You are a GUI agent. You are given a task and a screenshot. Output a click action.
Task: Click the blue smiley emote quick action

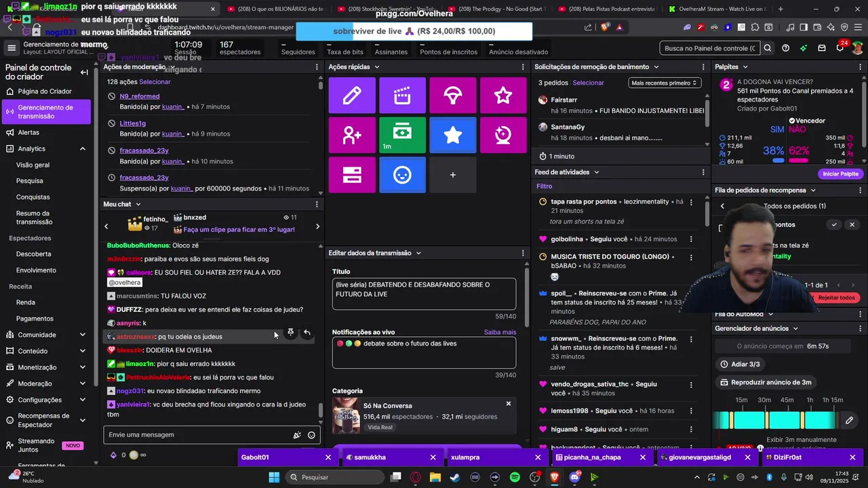[x=402, y=175]
